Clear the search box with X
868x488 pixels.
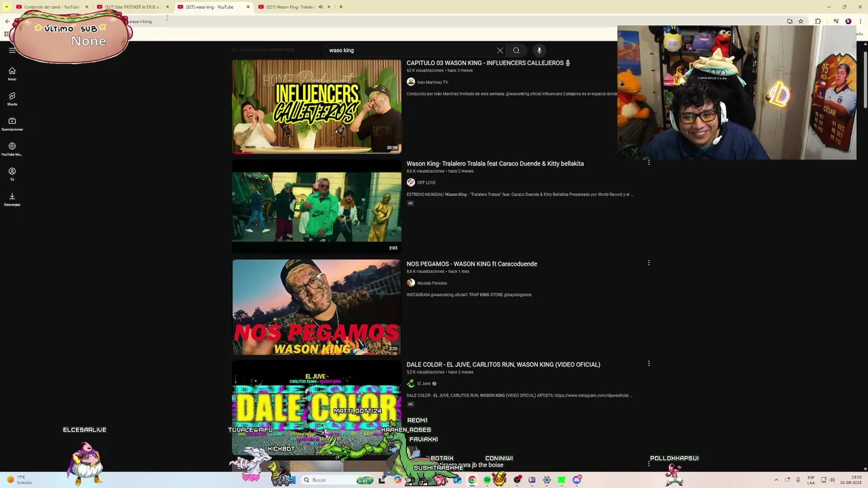[500, 50]
